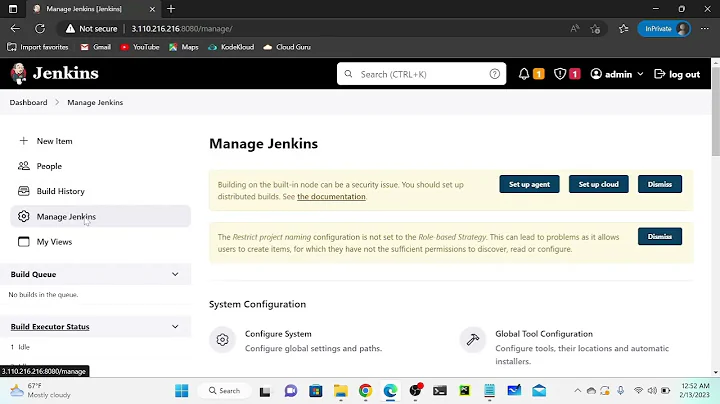This screenshot has height=404, width=720.
Task: Click the Not secure site warning
Action: point(91,28)
